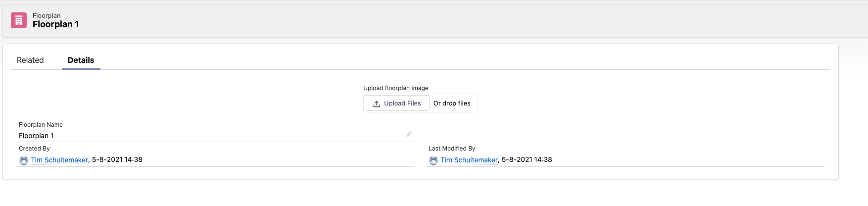Image resolution: width=868 pixels, height=206 pixels.
Task: Select the Details tab
Action: pyautogui.click(x=81, y=60)
